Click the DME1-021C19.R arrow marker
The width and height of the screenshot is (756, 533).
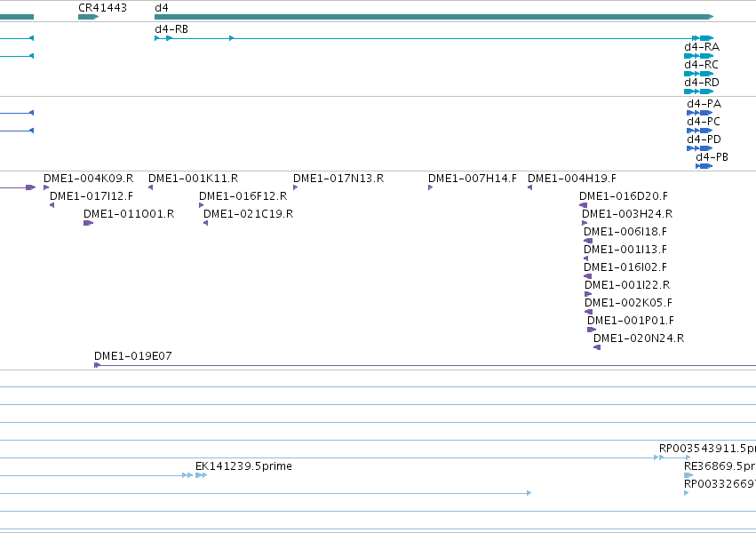[x=205, y=223]
